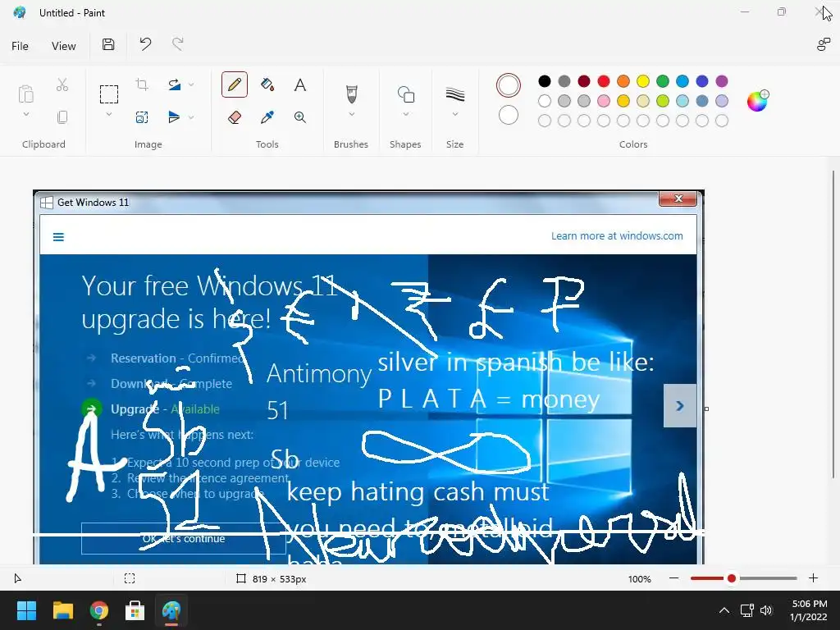Expand the Size dropdown chevron

pos(454,114)
